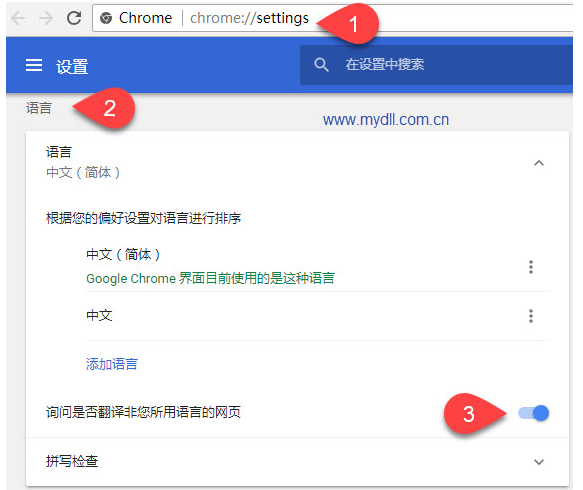
Task: Click the browser forward arrow
Action: 46,18
